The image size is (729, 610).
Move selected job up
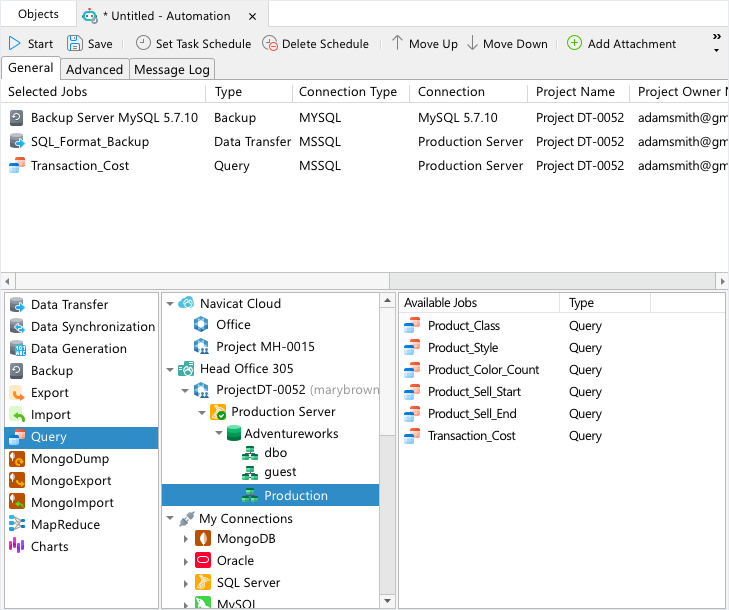pyautogui.click(x=424, y=44)
